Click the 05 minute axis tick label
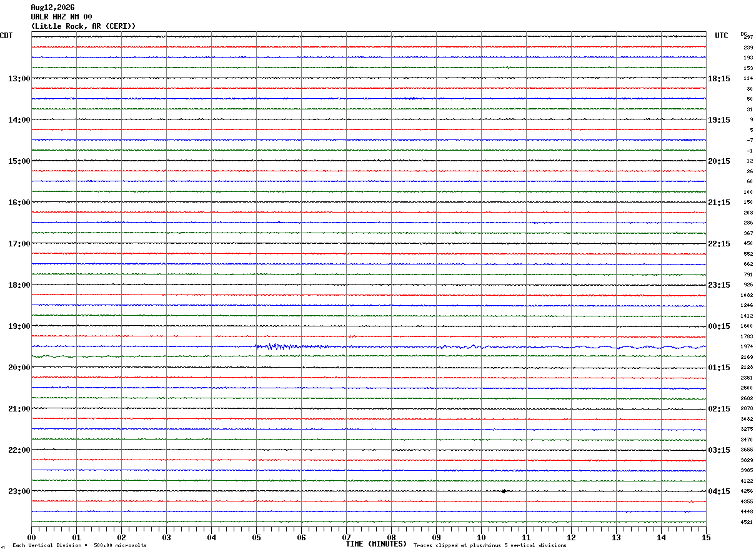 [x=256, y=537]
